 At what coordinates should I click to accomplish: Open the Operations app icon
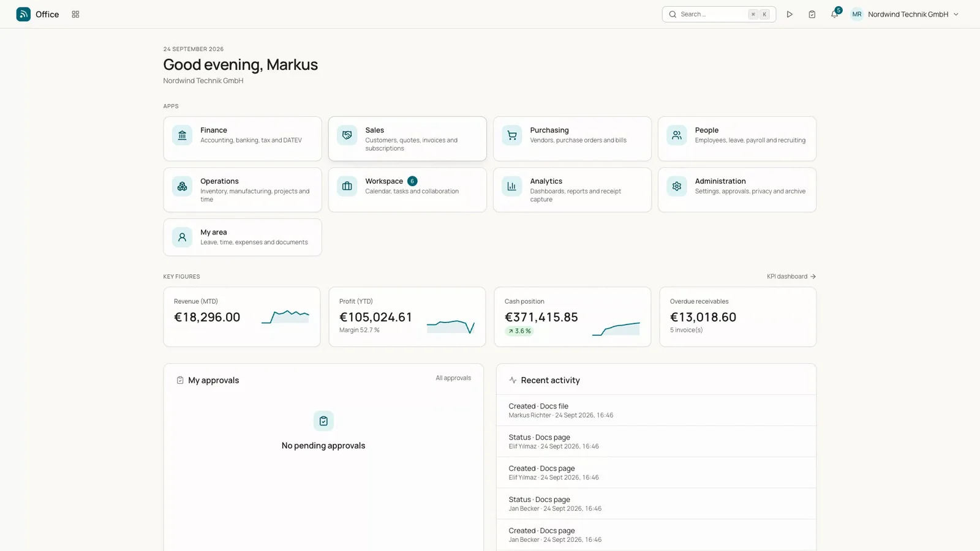(x=182, y=186)
